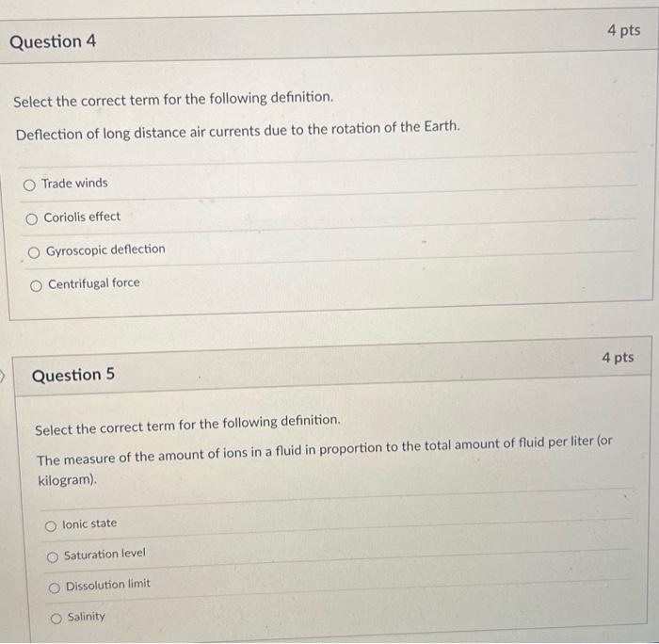Click the Trade winds answer label

click(74, 184)
